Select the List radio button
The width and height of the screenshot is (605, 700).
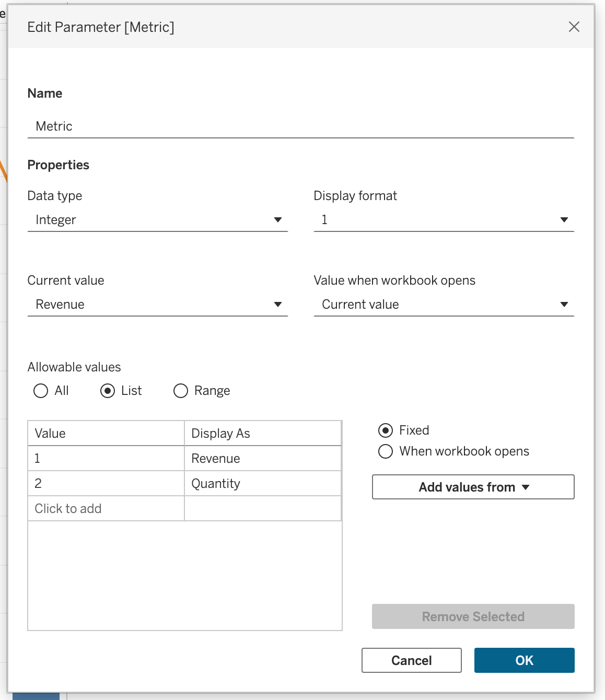108,391
